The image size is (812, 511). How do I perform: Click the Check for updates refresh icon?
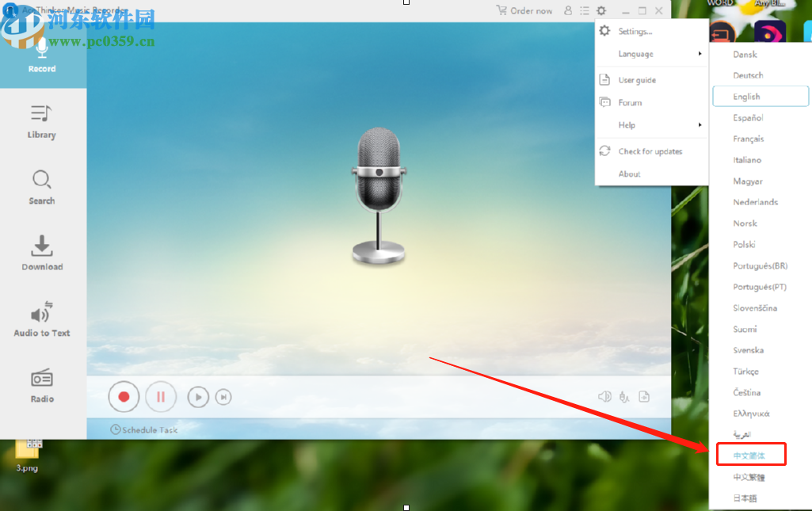[604, 151]
